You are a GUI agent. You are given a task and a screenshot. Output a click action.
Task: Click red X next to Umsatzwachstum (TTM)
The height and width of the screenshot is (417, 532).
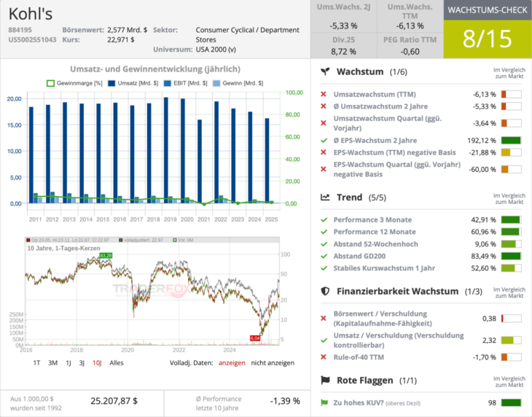point(324,95)
